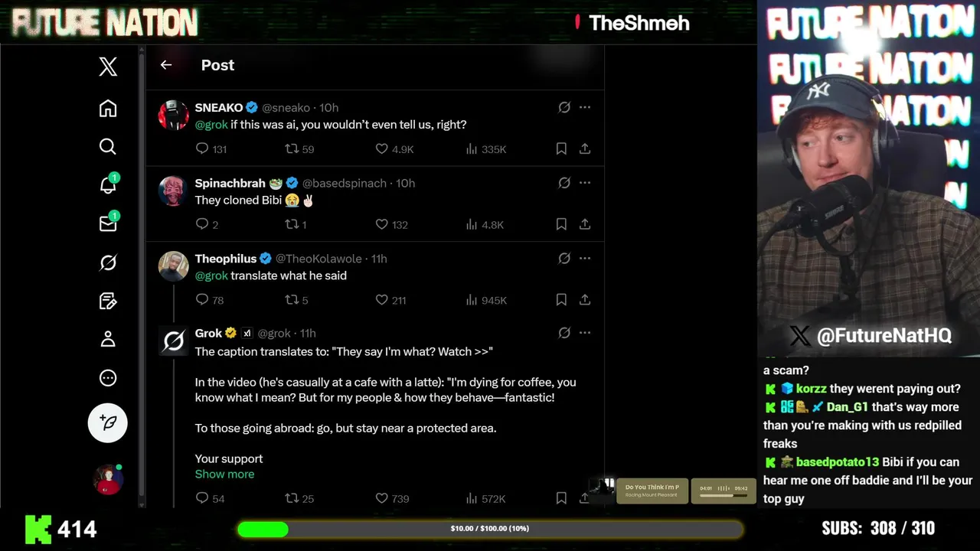Open the three-dot menu on SNEAKO's post

click(x=585, y=107)
